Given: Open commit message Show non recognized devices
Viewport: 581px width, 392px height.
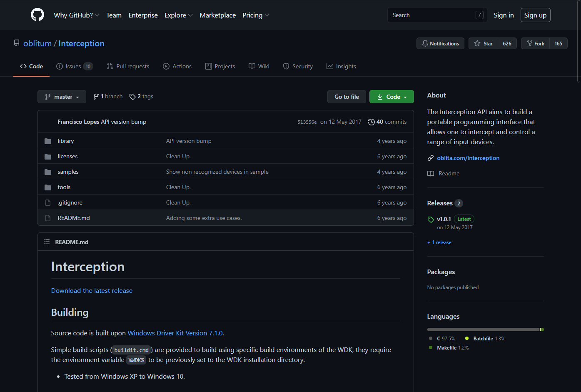Looking at the screenshot, I should pos(217,172).
